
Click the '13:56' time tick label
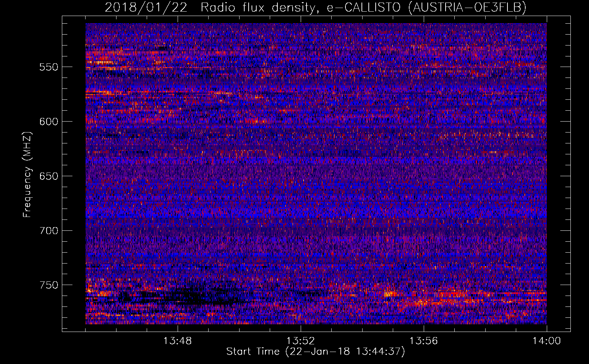[424, 341]
